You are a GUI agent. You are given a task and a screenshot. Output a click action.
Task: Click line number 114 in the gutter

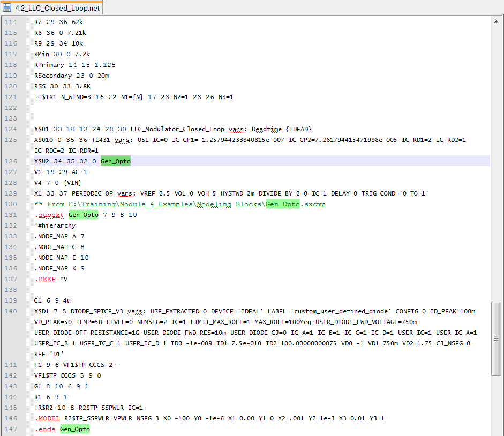[x=12, y=21]
